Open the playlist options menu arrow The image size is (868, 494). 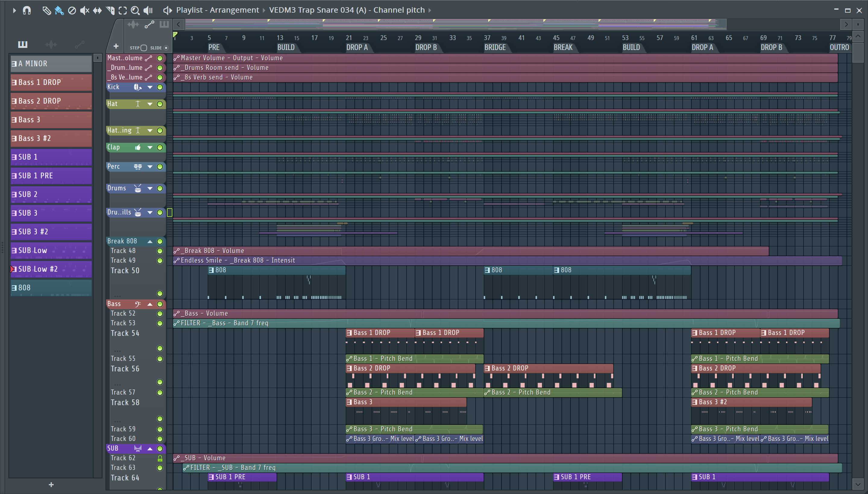tap(14, 11)
